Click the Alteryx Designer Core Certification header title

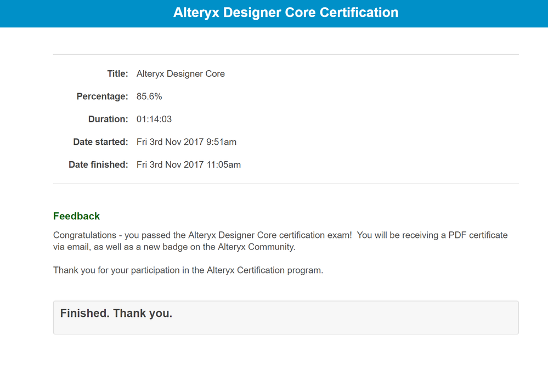point(286,13)
